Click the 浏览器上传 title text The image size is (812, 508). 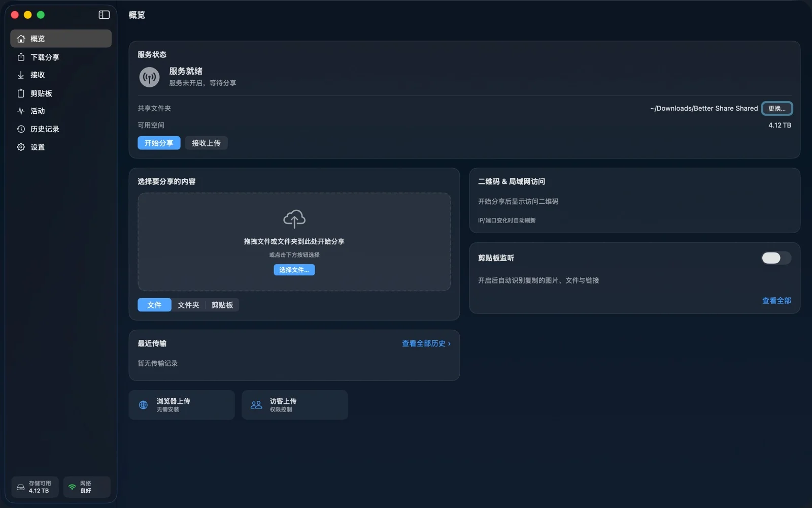pos(174,401)
